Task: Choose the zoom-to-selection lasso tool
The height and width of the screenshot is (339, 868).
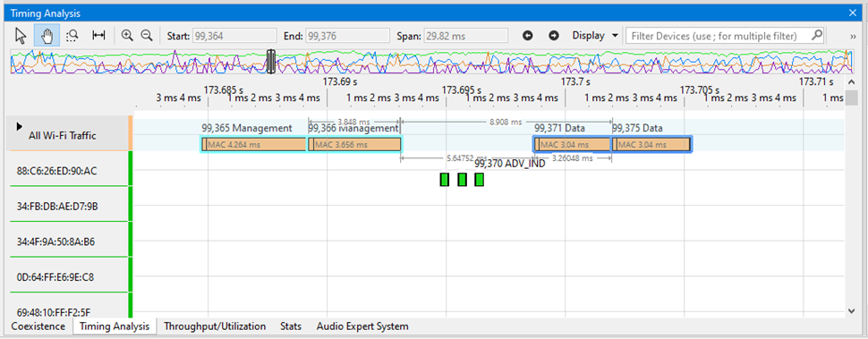Action: [x=72, y=36]
